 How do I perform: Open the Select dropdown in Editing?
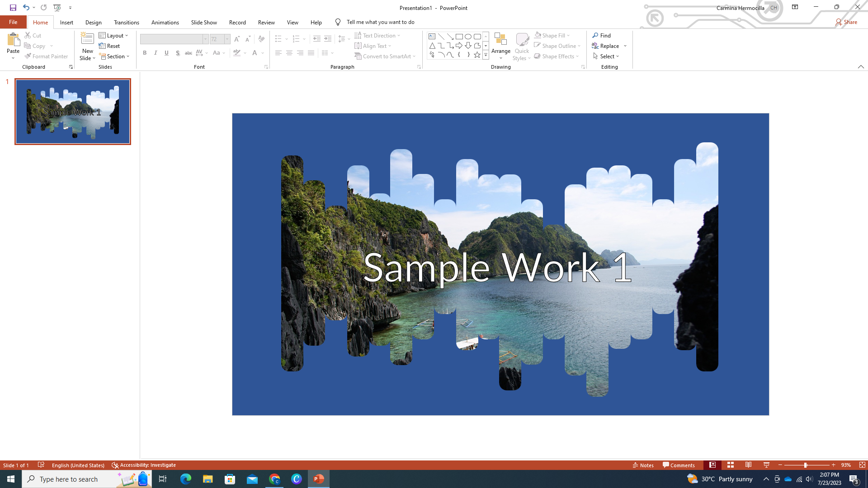coord(606,56)
